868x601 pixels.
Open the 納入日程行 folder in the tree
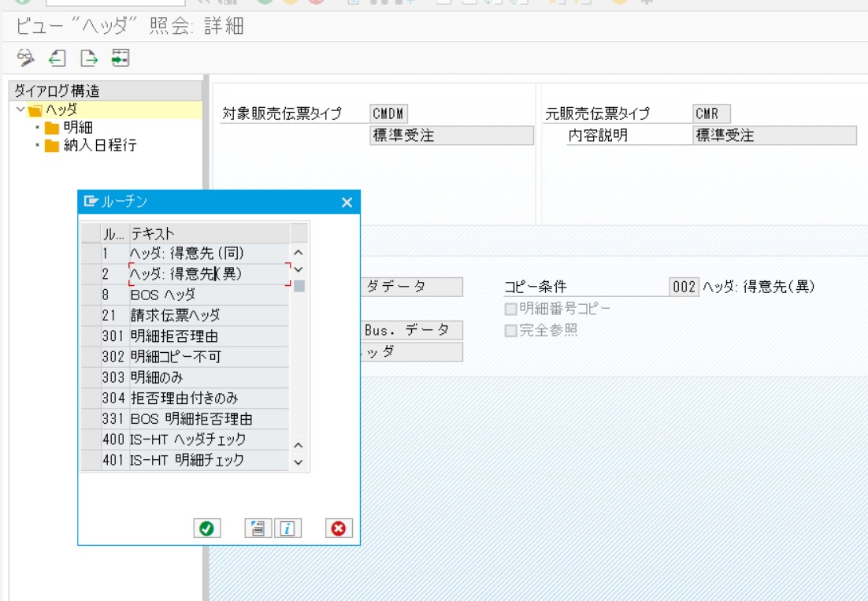tap(99, 146)
